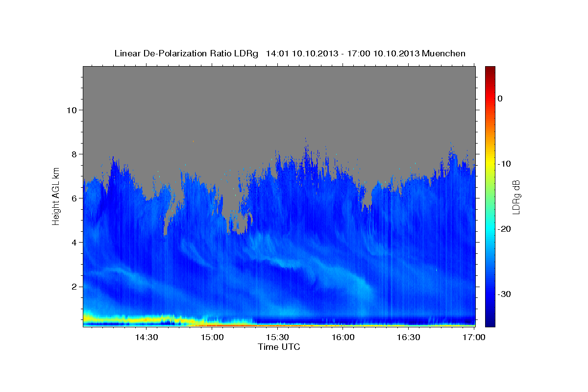Image resolution: width=588 pixels, height=392 pixels.
Task: Click the 16:00 time tick label
Action: (x=343, y=337)
